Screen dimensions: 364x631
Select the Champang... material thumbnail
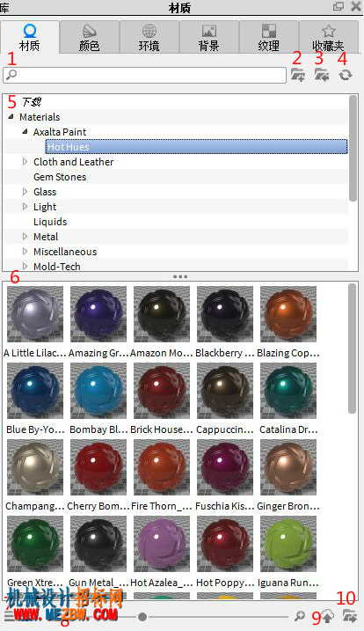coord(35,467)
